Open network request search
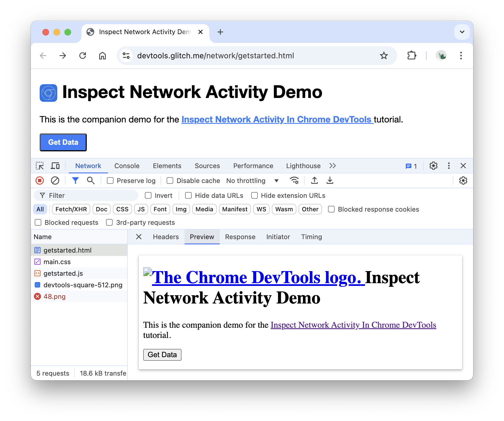The height and width of the screenshot is (421, 504). pos(91,181)
